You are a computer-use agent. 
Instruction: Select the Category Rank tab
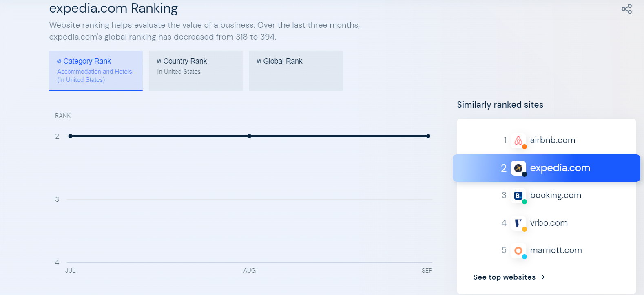pyautogui.click(x=96, y=70)
